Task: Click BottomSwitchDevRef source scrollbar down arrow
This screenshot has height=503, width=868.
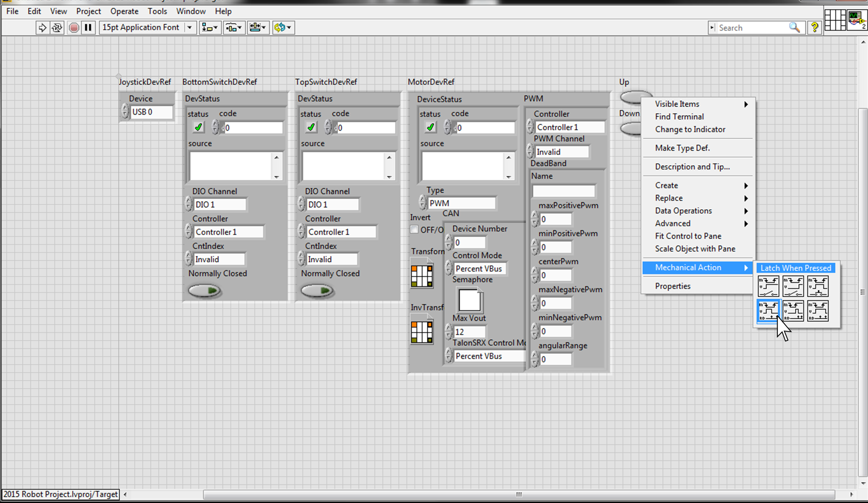Action: (277, 177)
